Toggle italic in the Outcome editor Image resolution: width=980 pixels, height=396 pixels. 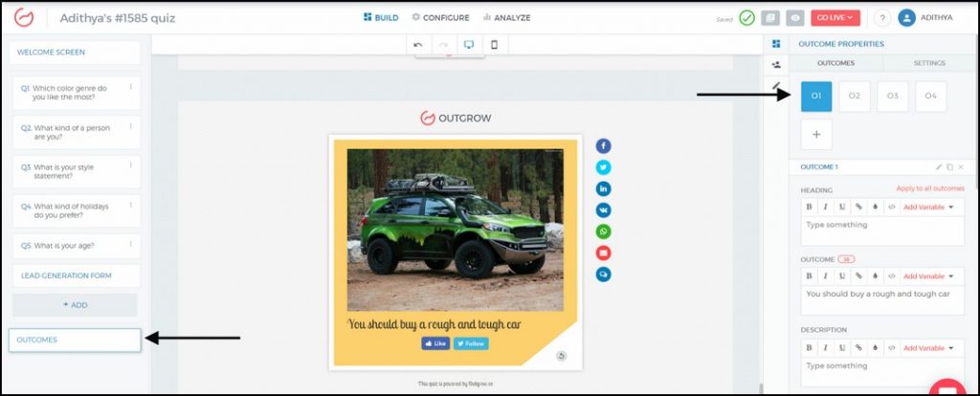click(x=826, y=276)
